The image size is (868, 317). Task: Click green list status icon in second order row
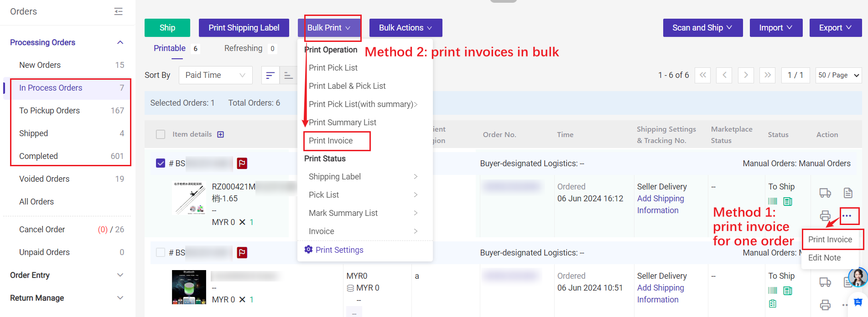pyautogui.click(x=788, y=291)
